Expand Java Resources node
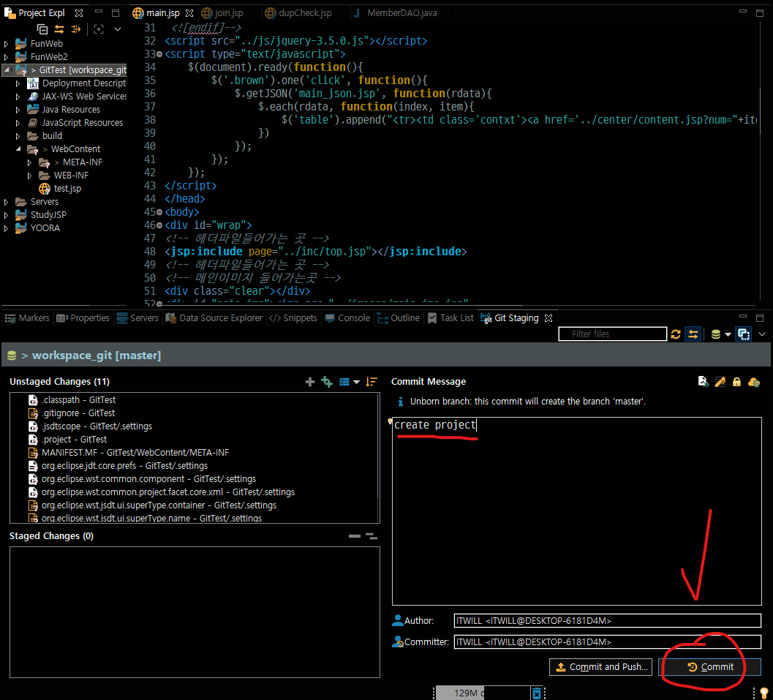The height and width of the screenshot is (700, 773). pos(18,110)
